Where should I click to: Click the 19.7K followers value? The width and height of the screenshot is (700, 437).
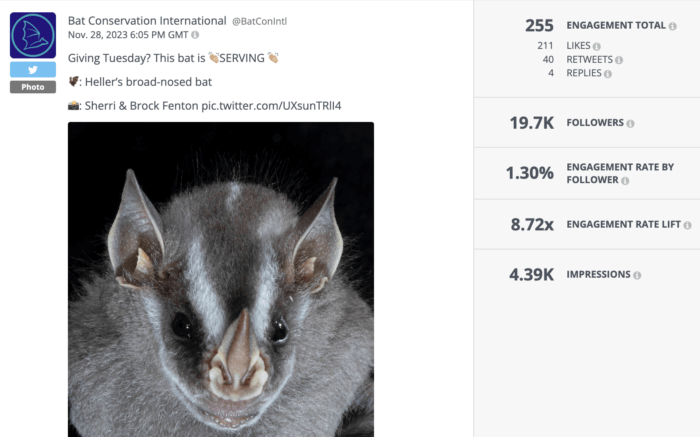coord(531,123)
